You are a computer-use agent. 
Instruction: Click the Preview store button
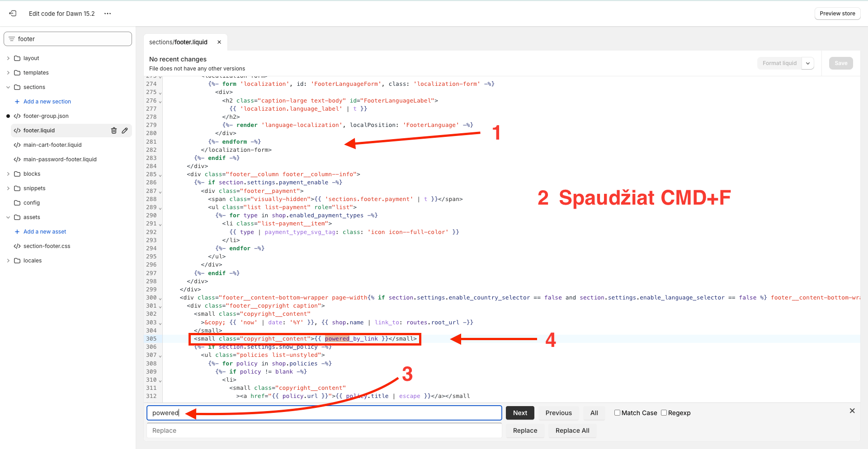[x=837, y=14]
